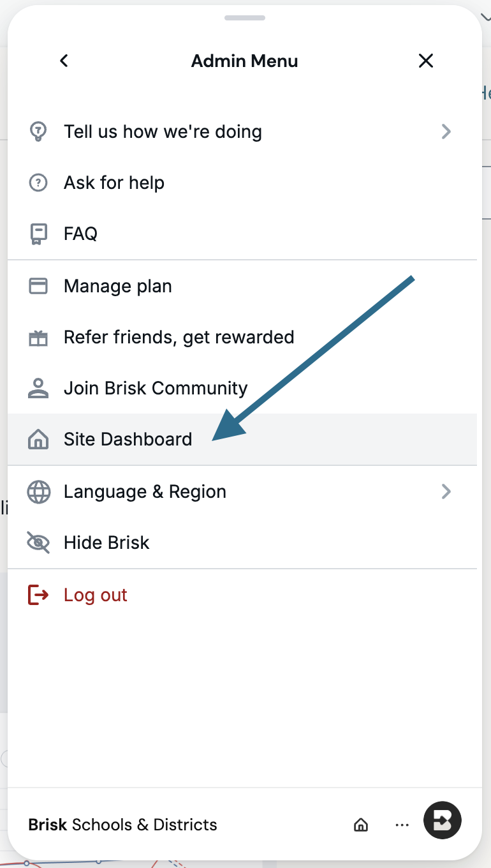Click the round Brisk logo button
The height and width of the screenshot is (868, 491).
coord(443,820)
